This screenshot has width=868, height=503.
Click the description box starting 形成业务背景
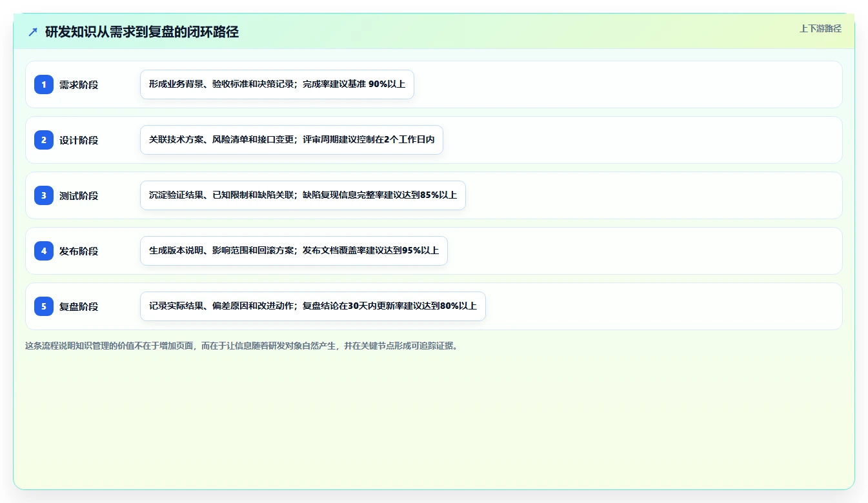click(277, 84)
